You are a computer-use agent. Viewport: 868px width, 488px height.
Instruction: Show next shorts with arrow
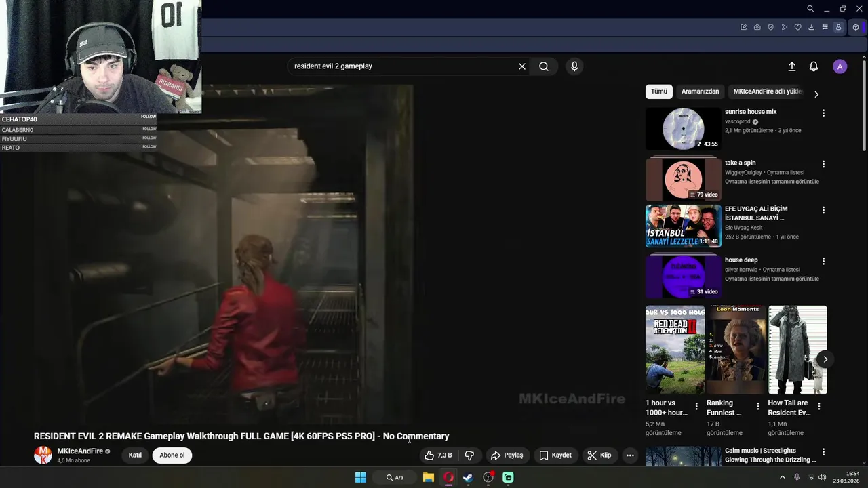825,359
